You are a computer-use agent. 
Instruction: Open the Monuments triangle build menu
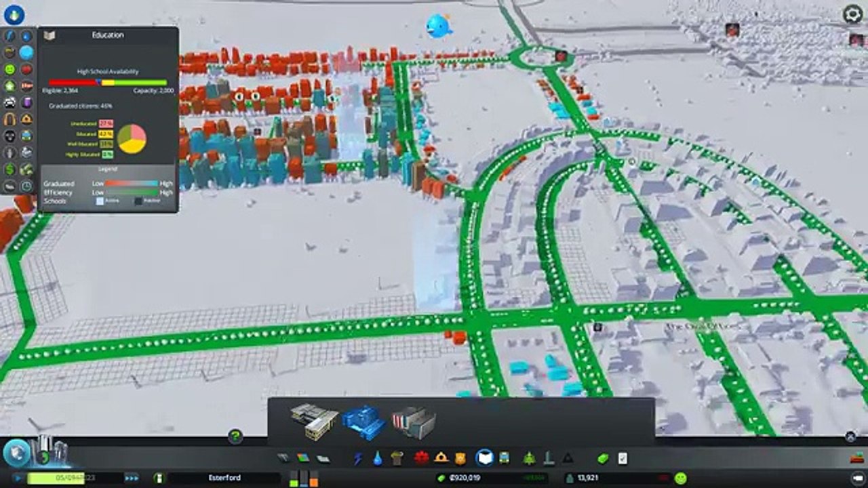[568, 458]
